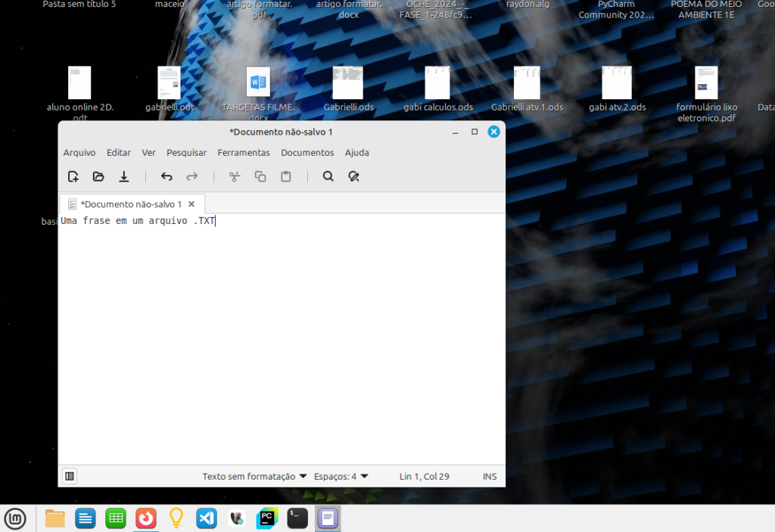
Task: Close the Documento não-salvo 1 tab
Action: (x=191, y=204)
